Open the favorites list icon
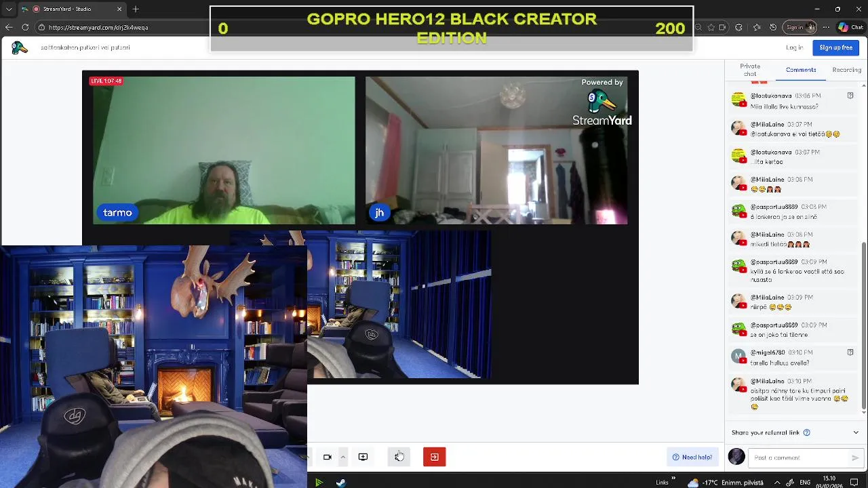The height and width of the screenshot is (488, 868). tap(756, 27)
